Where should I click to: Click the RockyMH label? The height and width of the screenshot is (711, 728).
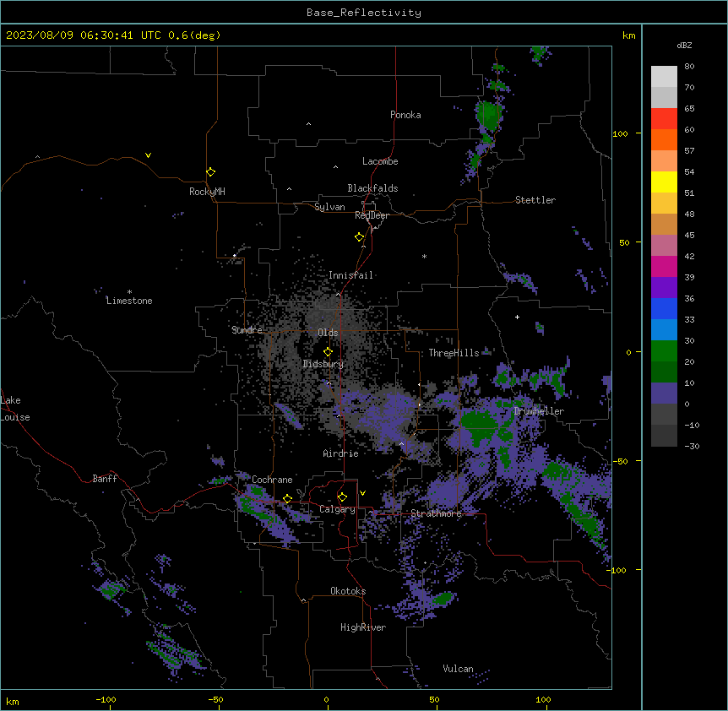tap(207, 192)
